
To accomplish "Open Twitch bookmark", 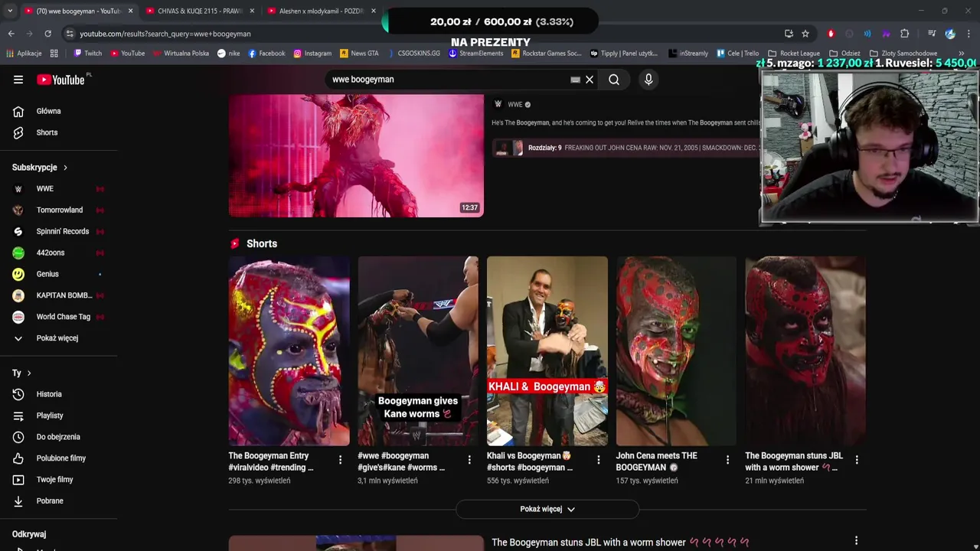I will 88,54.
